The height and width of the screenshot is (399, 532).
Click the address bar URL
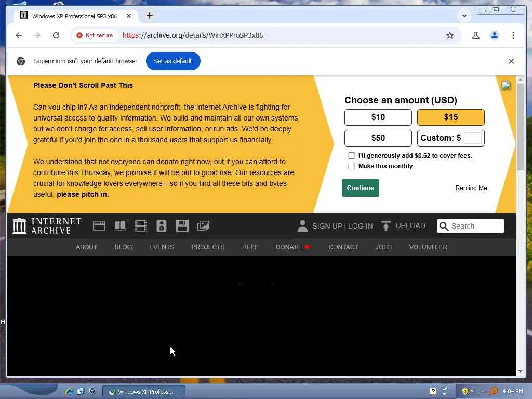click(193, 35)
